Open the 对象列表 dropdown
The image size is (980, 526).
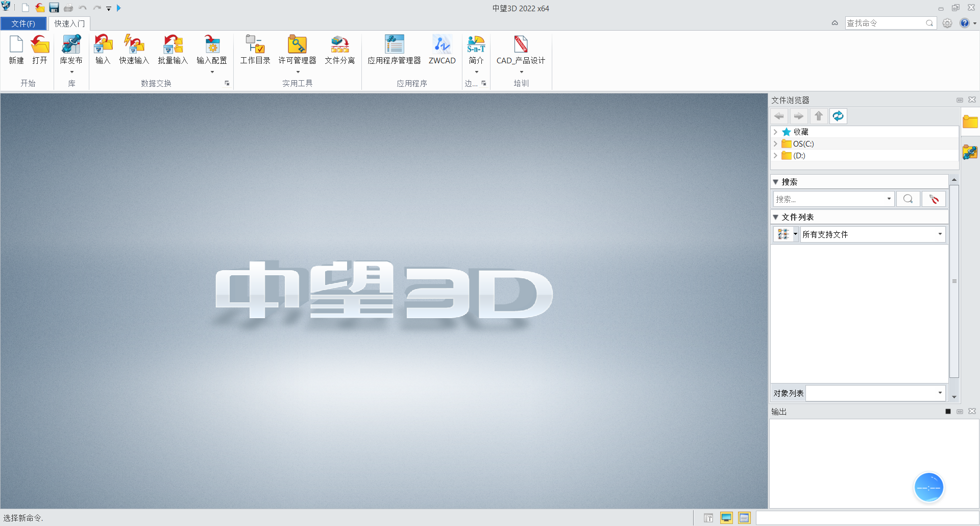coord(940,393)
